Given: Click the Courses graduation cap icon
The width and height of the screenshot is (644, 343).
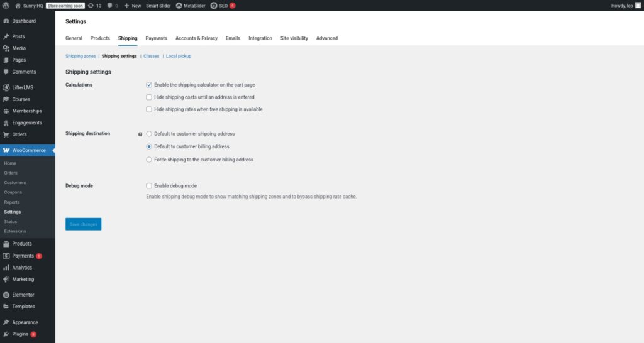Looking at the screenshot, I should [x=6, y=99].
